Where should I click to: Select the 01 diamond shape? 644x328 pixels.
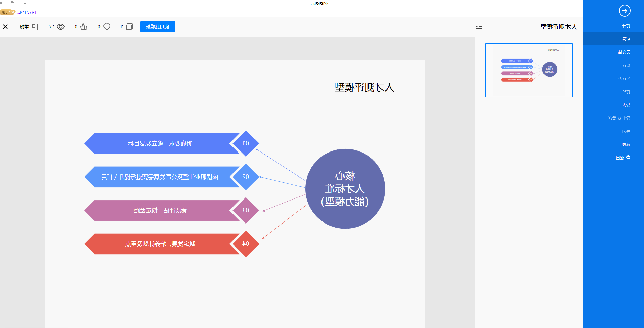[246, 143]
